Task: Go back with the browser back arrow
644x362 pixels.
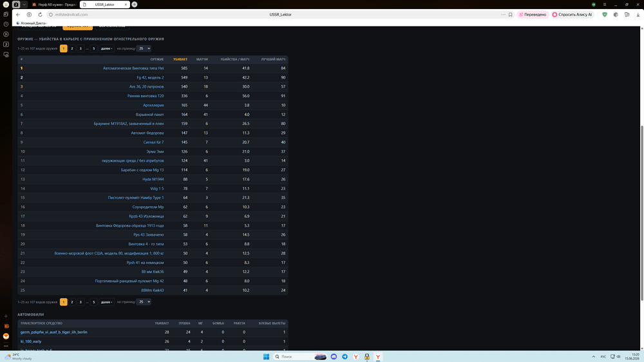Action: (18, 14)
